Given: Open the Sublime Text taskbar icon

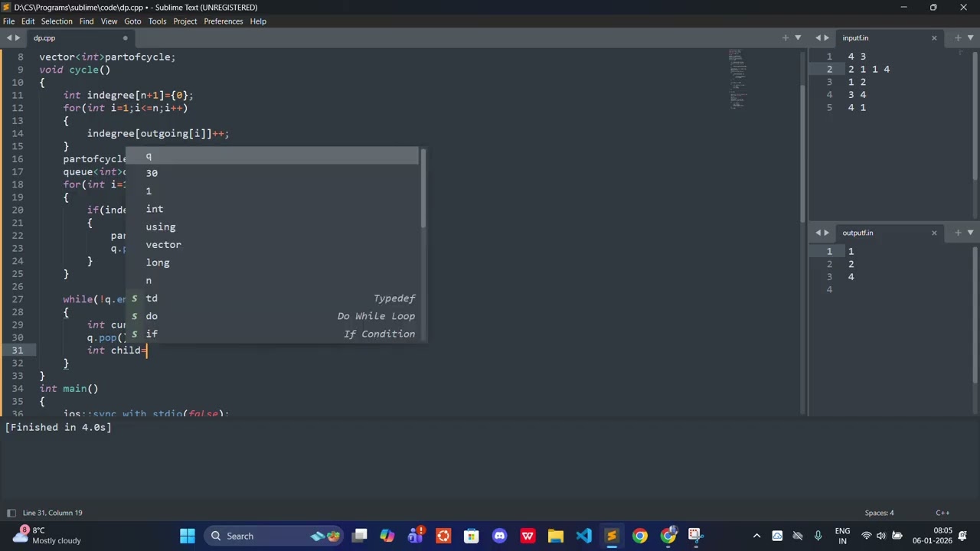Looking at the screenshot, I should tap(612, 536).
